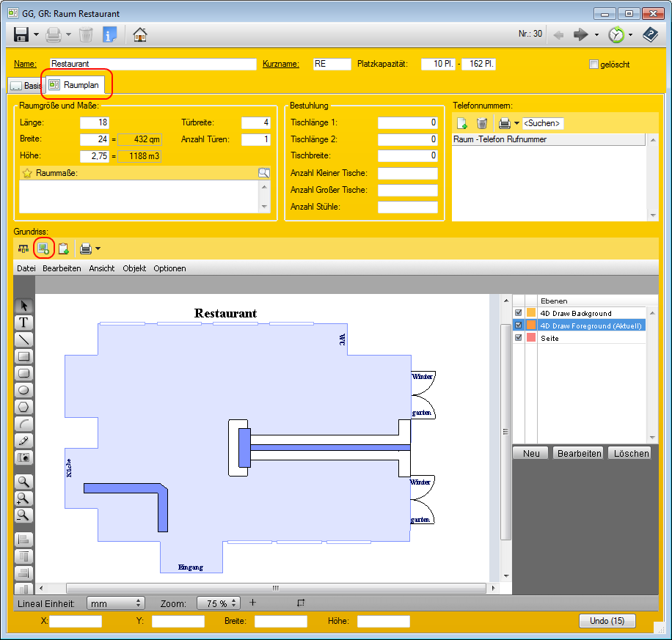The image size is (672, 640).
Task: Uncheck the 4D Draw Background layer
Action: (x=519, y=314)
